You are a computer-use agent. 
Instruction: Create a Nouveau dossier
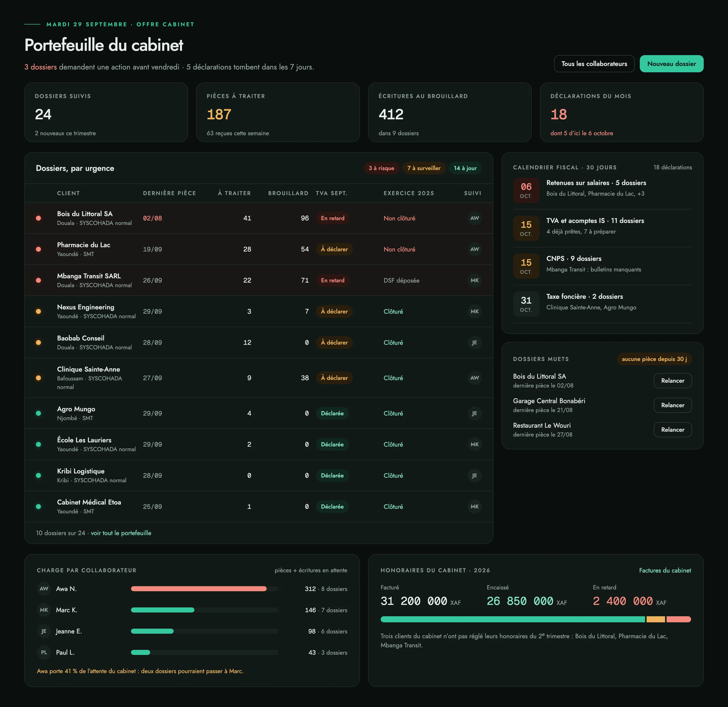[x=671, y=63]
